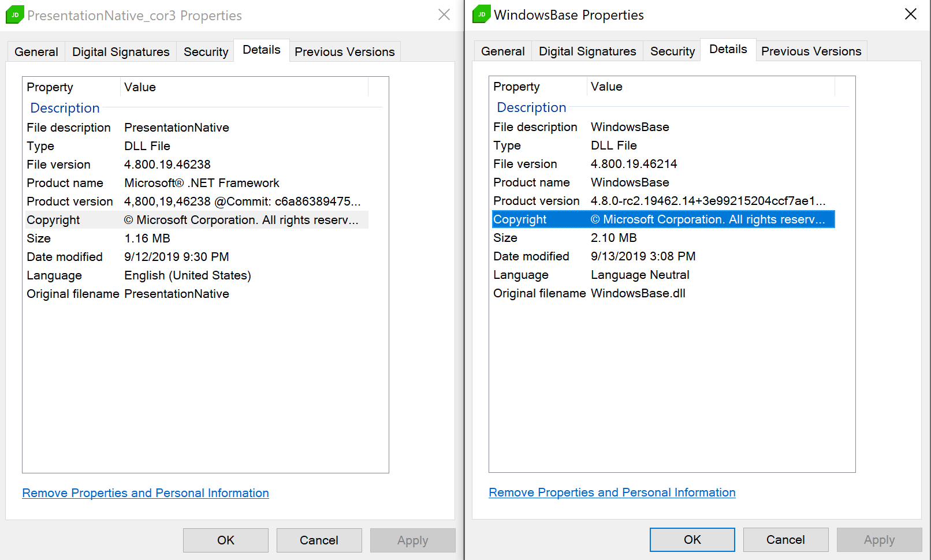Image resolution: width=931 pixels, height=560 pixels.
Task: Open the Digital Signatures tab for WindowsBase
Action: 587,51
